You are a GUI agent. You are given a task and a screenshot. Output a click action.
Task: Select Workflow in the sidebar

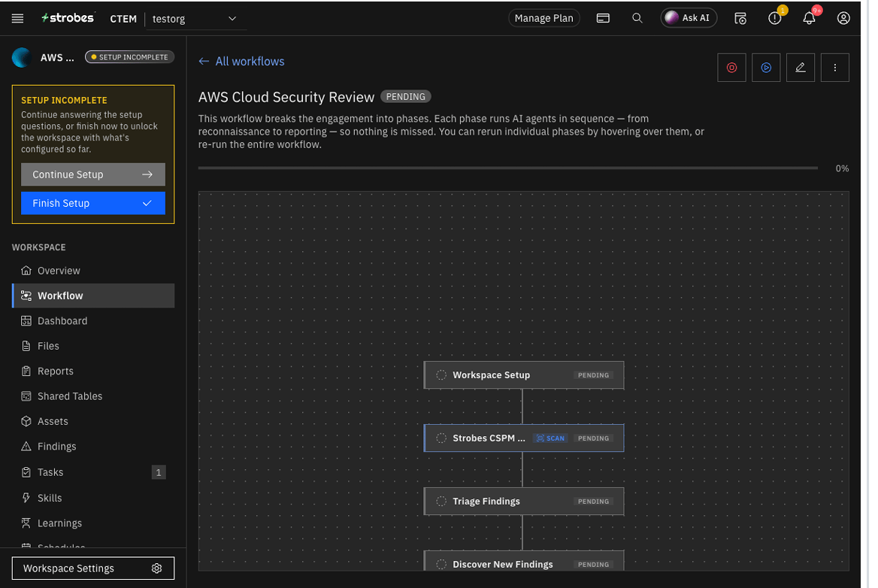tap(93, 296)
